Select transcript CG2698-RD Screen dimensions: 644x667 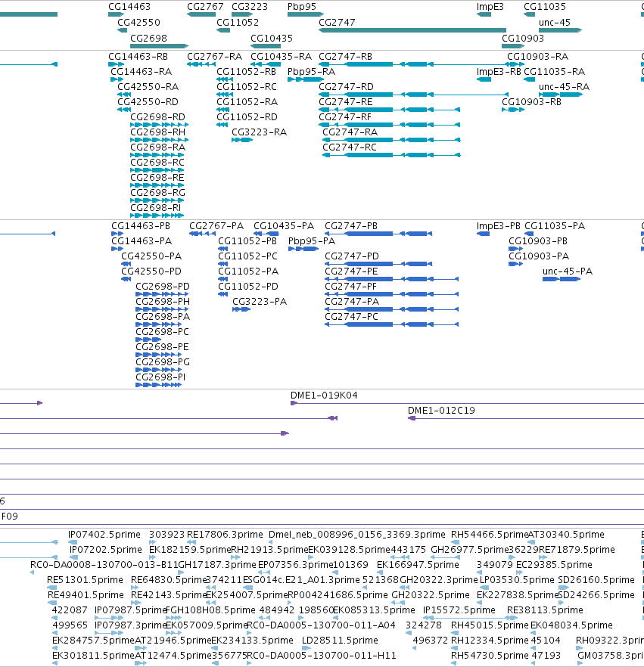tap(157, 117)
